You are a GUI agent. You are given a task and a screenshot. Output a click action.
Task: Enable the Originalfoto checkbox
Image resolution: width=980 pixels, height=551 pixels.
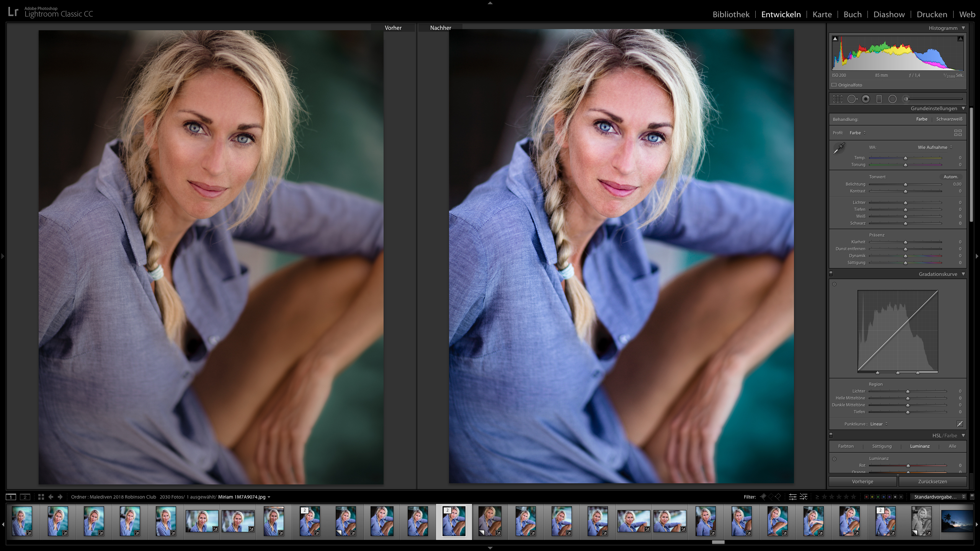tap(834, 85)
